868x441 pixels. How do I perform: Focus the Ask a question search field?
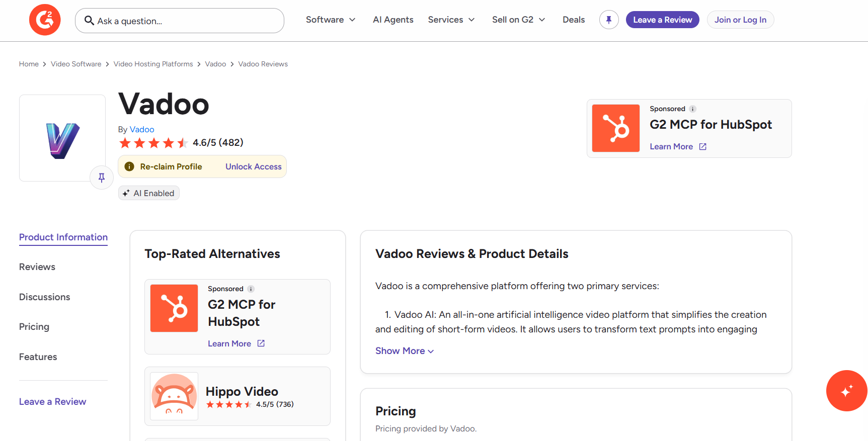[x=180, y=21]
